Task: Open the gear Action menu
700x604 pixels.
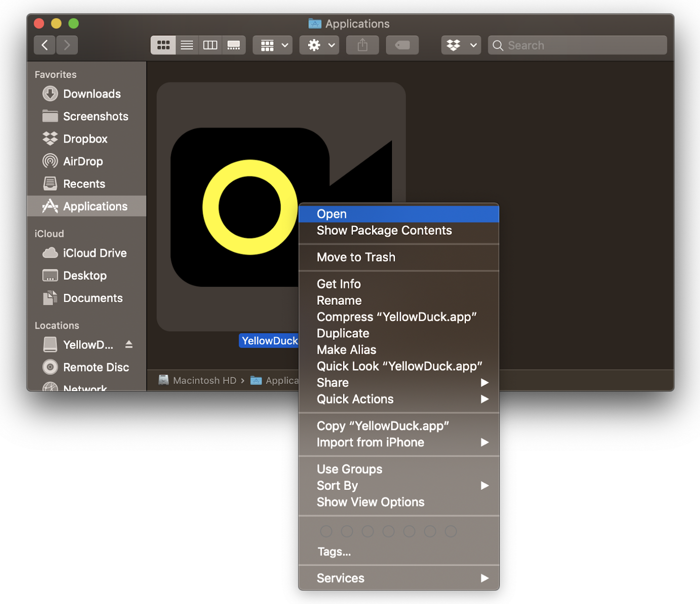Action: coord(319,45)
